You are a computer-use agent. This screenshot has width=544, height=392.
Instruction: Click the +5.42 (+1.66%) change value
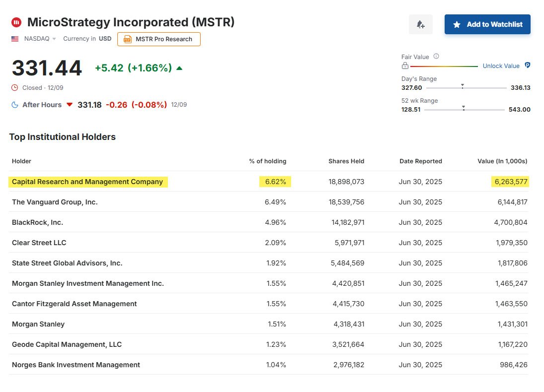(134, 68)
